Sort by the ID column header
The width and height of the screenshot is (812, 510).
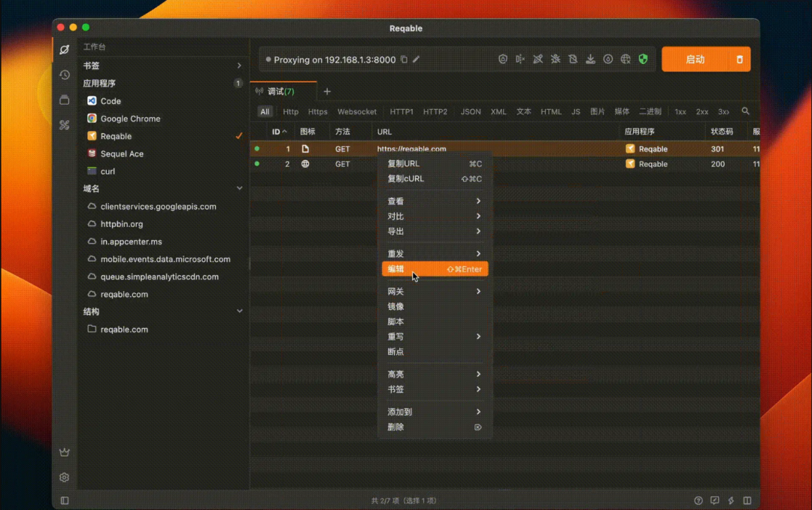(x=279, y=132)
